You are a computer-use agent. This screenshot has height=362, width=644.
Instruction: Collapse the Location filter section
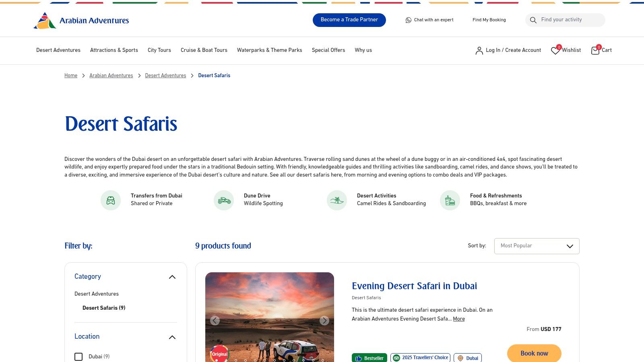pyautogui.click(x=172, y=337)
